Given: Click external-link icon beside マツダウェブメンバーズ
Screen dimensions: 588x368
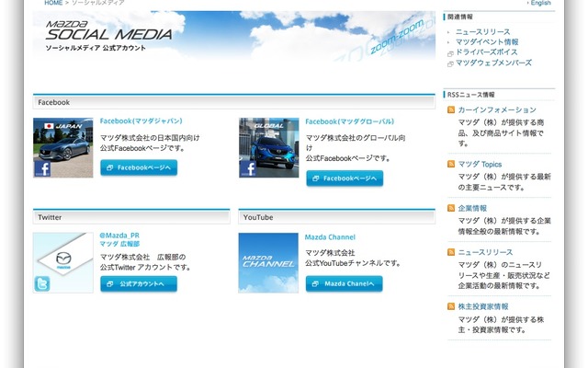Looking at the screenshot, I should 450,64.
